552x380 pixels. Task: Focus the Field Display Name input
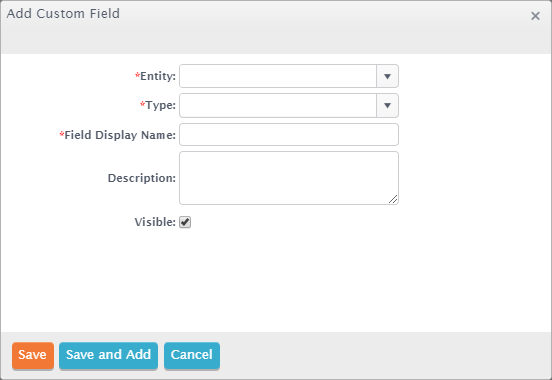coord(289,135)
